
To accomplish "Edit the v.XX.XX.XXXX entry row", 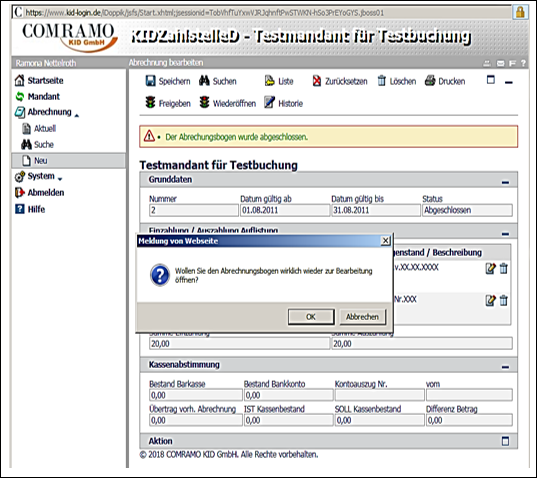I will (x=490, y=268).
